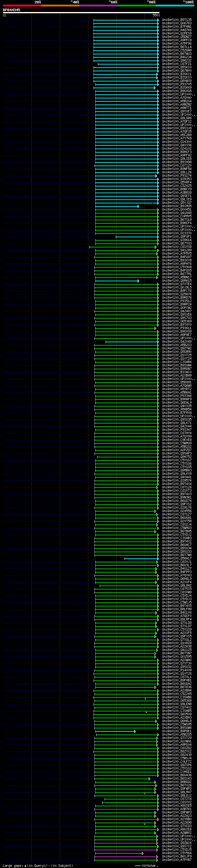Select label UniRef100_O82439
Screen dimensions: 197x868
177,755
